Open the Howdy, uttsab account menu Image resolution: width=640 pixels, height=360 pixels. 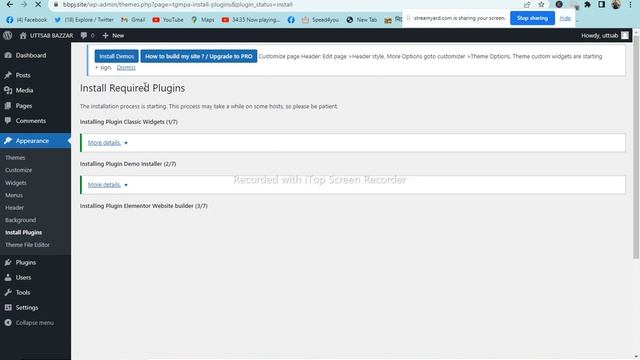click(x=604, y=36)
